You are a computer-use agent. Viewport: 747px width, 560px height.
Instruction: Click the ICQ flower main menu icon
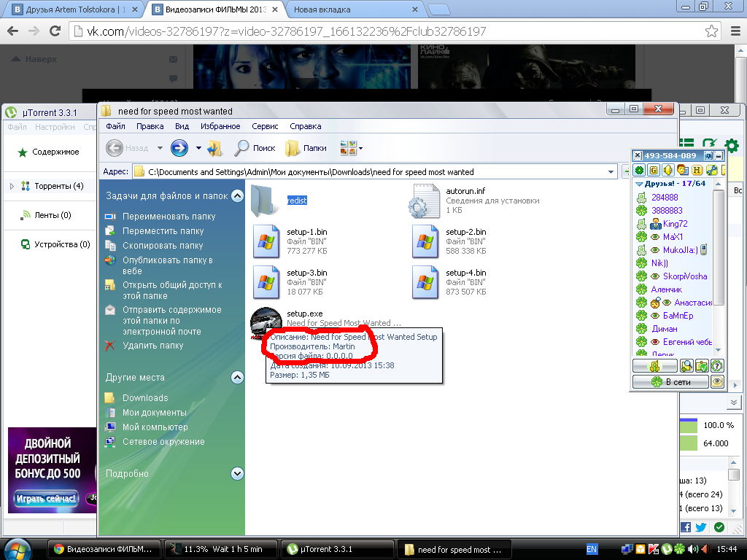tap(639, 170)
